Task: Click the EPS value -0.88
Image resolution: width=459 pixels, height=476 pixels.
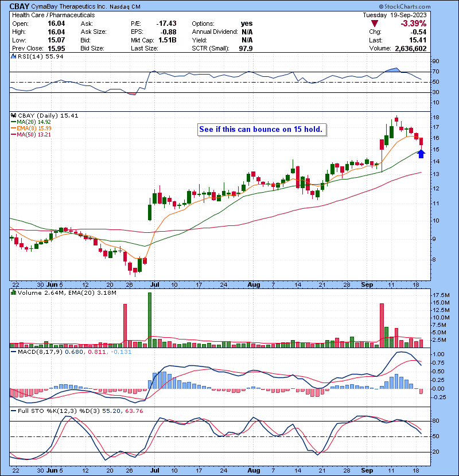Action: point(169,32)
